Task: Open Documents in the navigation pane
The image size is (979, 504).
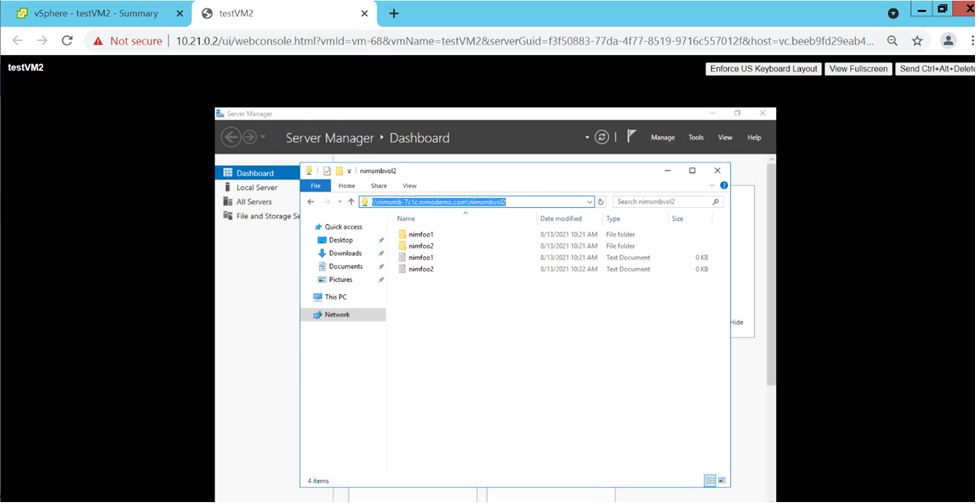Action: tap(346, 266)
